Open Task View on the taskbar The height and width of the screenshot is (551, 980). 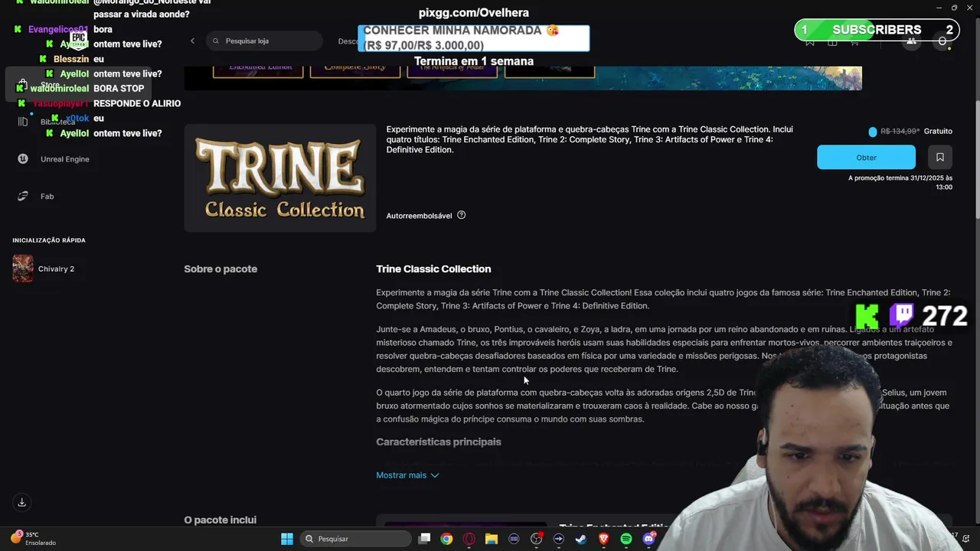[424, 539]
